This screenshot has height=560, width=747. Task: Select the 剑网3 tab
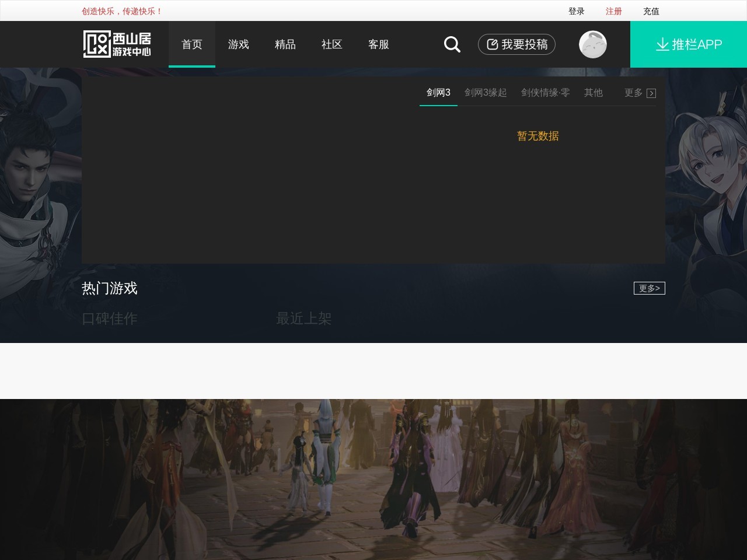438,93
